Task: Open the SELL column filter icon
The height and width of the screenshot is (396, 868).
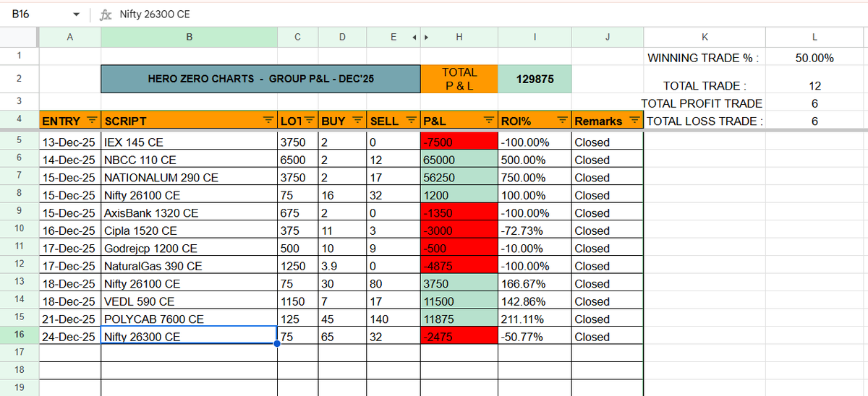Action: pos(412,121)
